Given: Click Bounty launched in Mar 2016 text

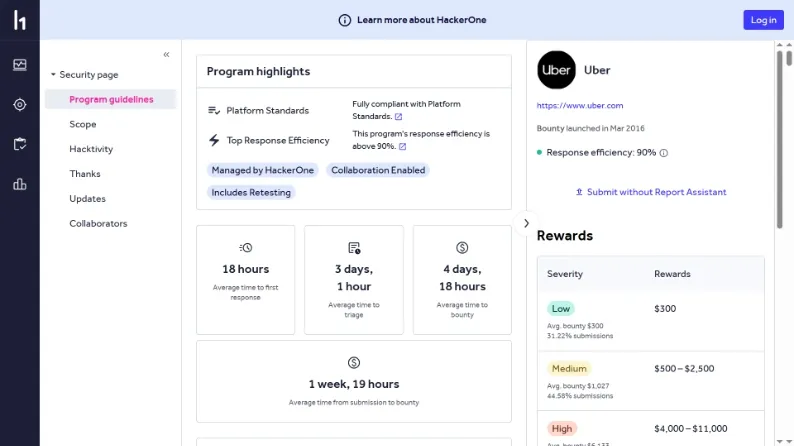Looking at the screenshot, I should coord(590,128).
